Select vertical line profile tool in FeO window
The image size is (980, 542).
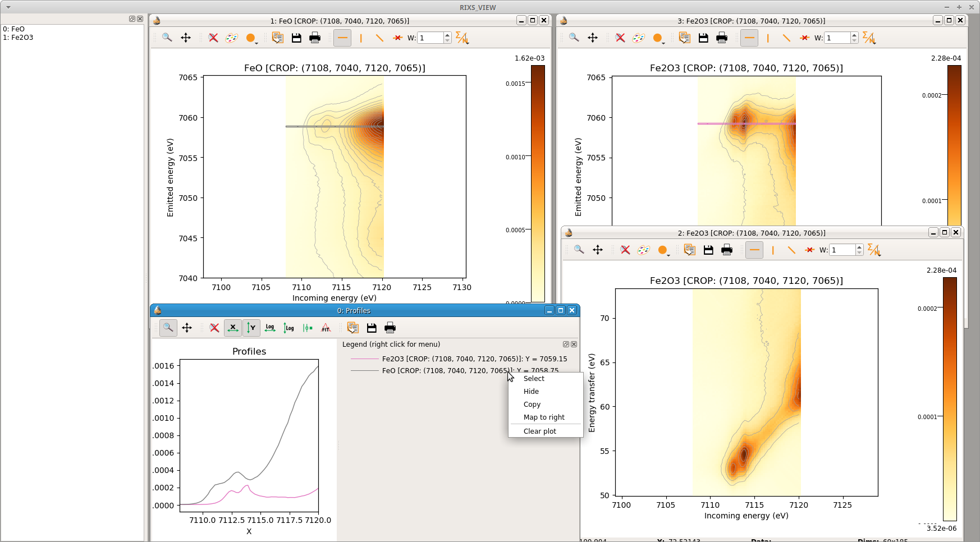361,38
